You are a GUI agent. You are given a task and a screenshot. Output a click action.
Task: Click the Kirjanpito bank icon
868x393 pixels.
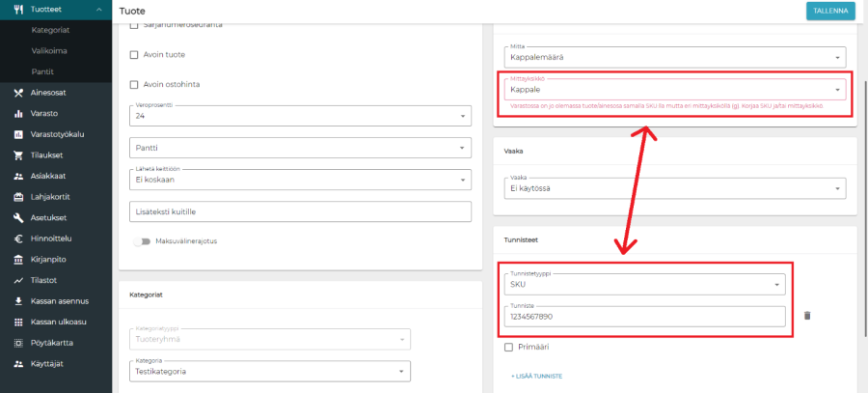click(x=18, y=260)
